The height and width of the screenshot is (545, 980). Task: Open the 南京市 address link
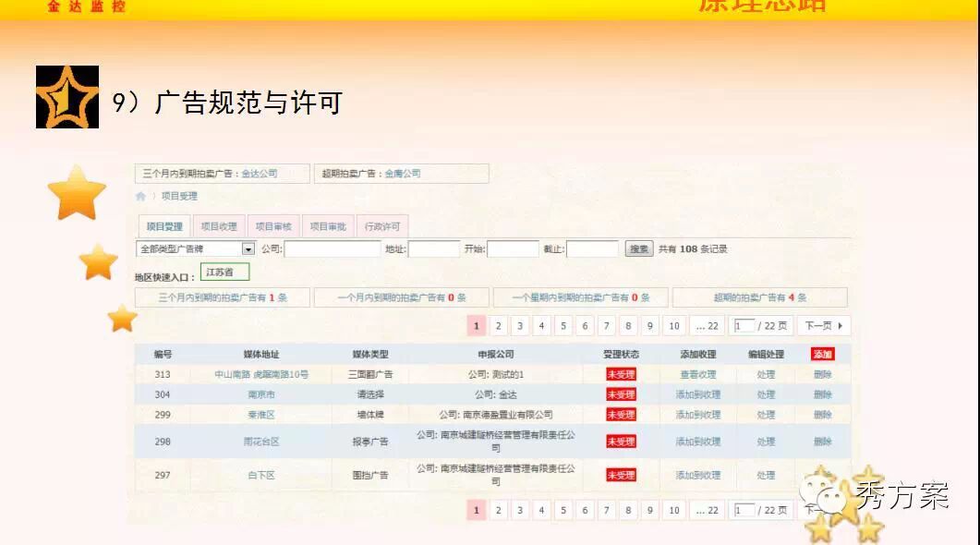pyautogui.click(x=261, y=394)
